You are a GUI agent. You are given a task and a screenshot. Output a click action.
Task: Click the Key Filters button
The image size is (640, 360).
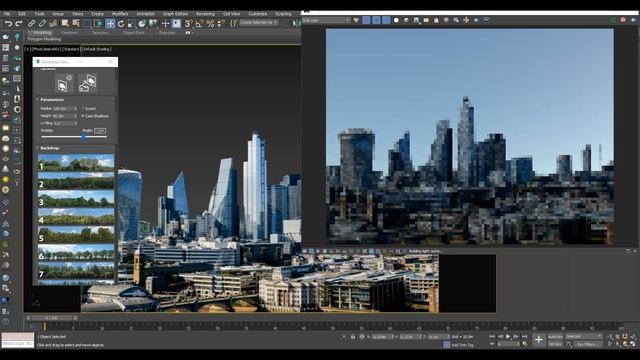pos(587,344)
